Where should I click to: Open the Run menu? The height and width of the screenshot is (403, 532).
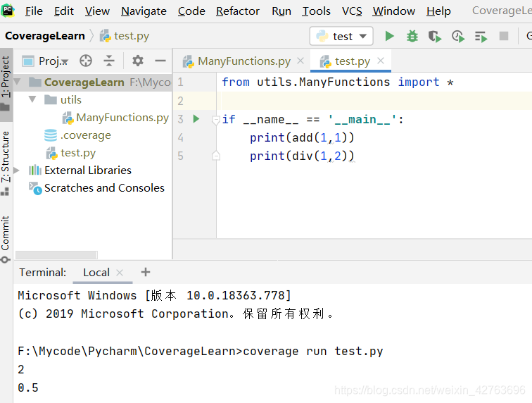click(281, 11)
